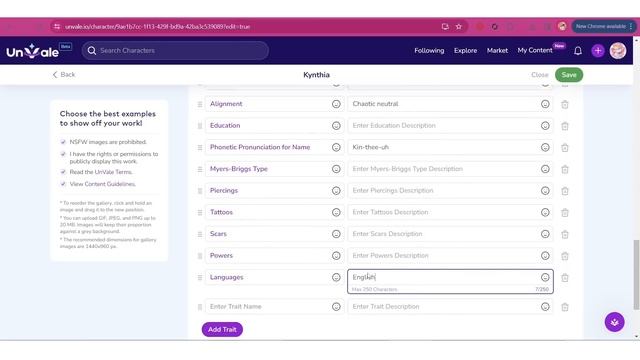
Task: Toggle rights or permissions checkbox
Action: tap(63, 154)
